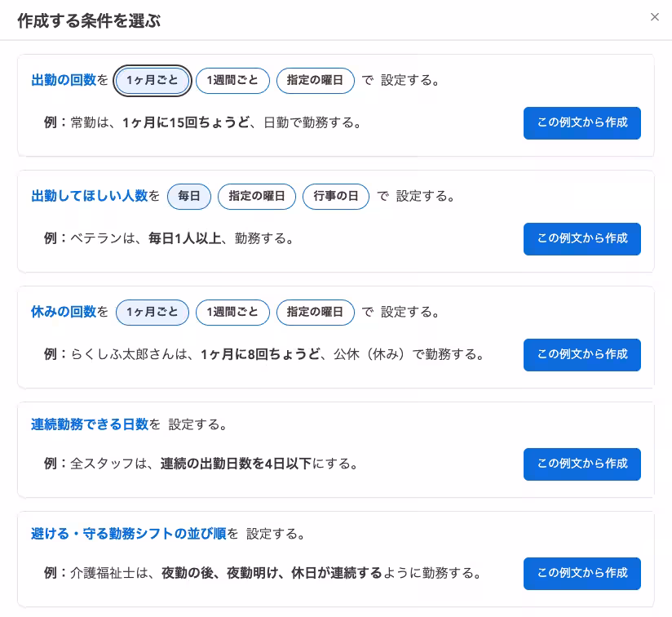The width and height of the screenshot is (672, 617).
Task: Select 1週間ごと for 出勤の回数
Action: click(x=232, y=81)
